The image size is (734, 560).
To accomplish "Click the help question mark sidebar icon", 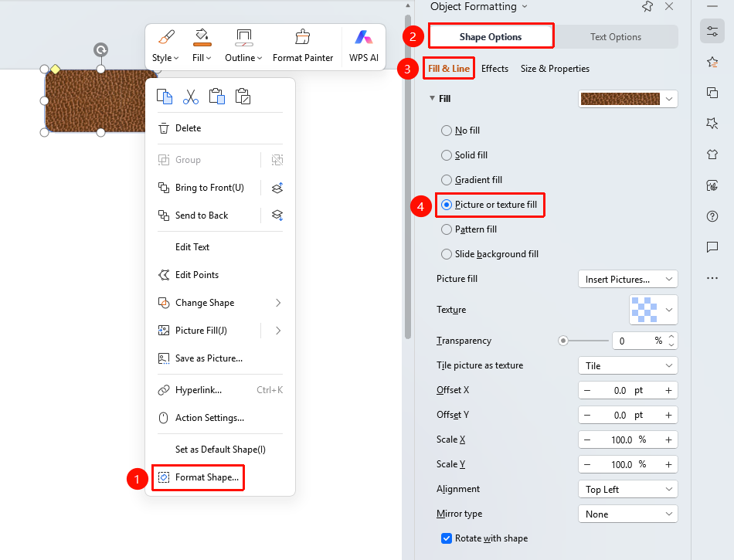I will click(x=712, y=216).
